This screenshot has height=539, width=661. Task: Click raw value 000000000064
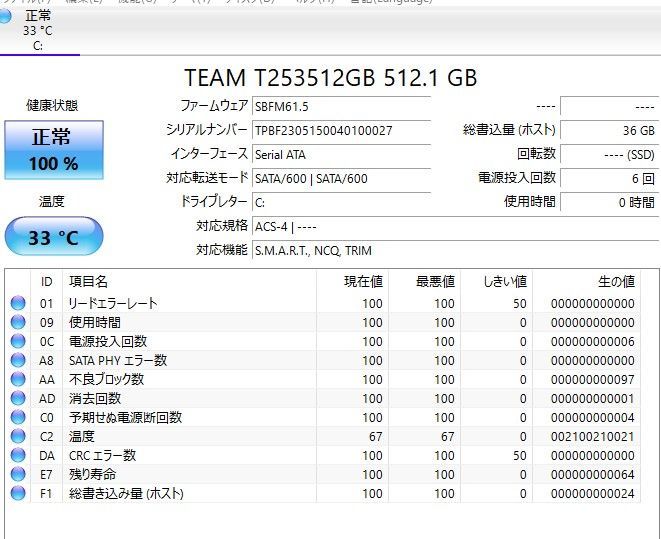592,475
